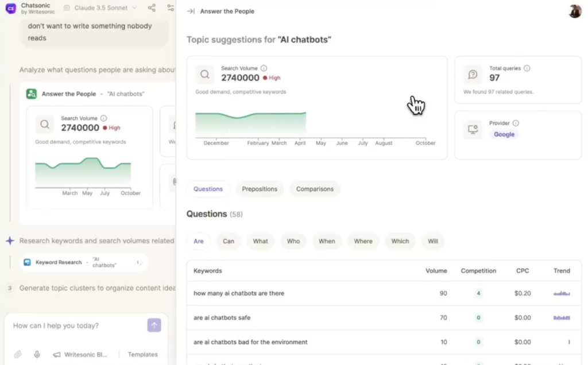The height and width of the screenshot is (365, 588).
Task: Click the magnifier icon in chat Search Volume card
Action: point(45,125)
